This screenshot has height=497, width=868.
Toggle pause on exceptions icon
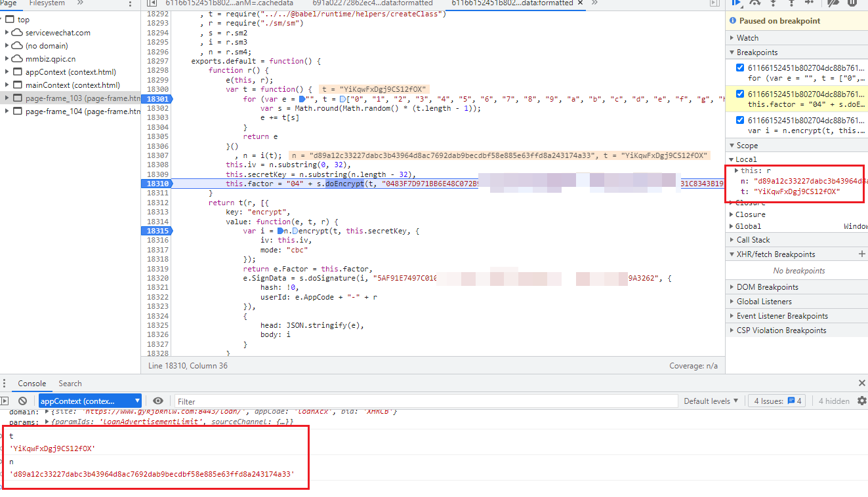tap(852, 3)
